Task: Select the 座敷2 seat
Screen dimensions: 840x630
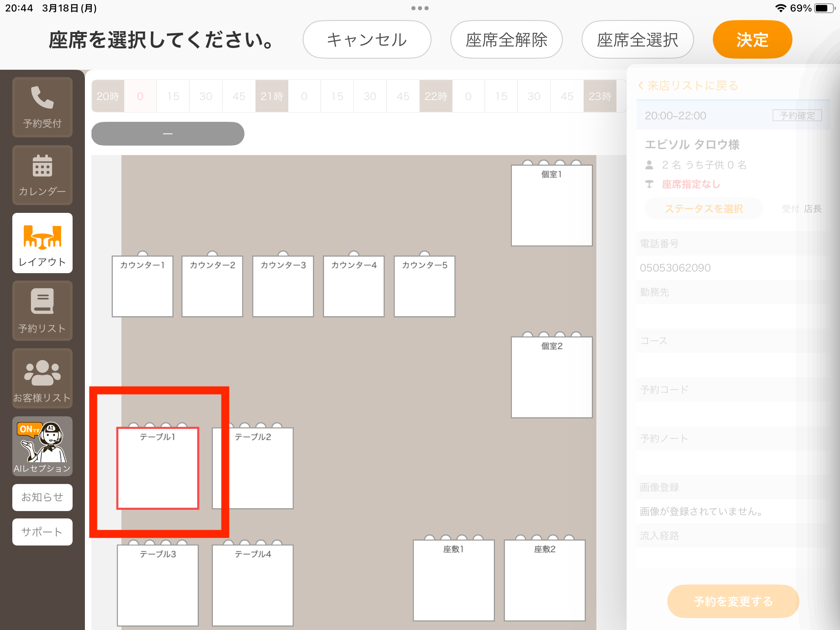Action: pos(545,580)
